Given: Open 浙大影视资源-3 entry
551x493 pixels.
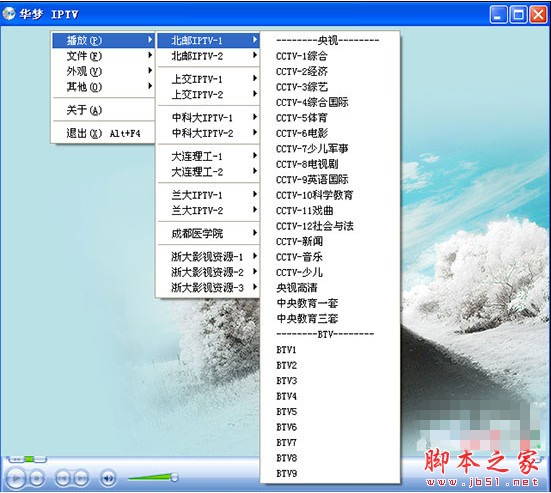Looking at the screenshot, I should coord(208,287).
